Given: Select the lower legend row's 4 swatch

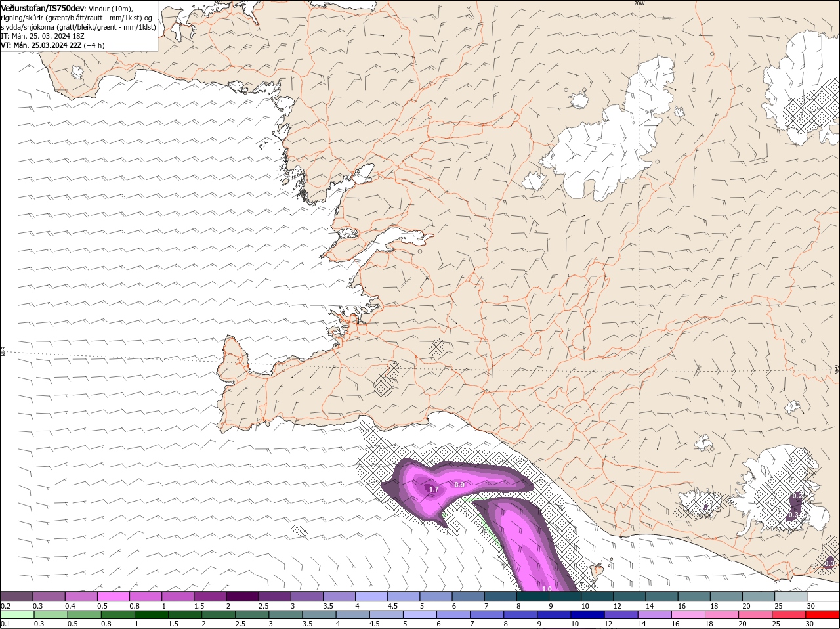Looking at the screenshot, I should coord(353,615).
